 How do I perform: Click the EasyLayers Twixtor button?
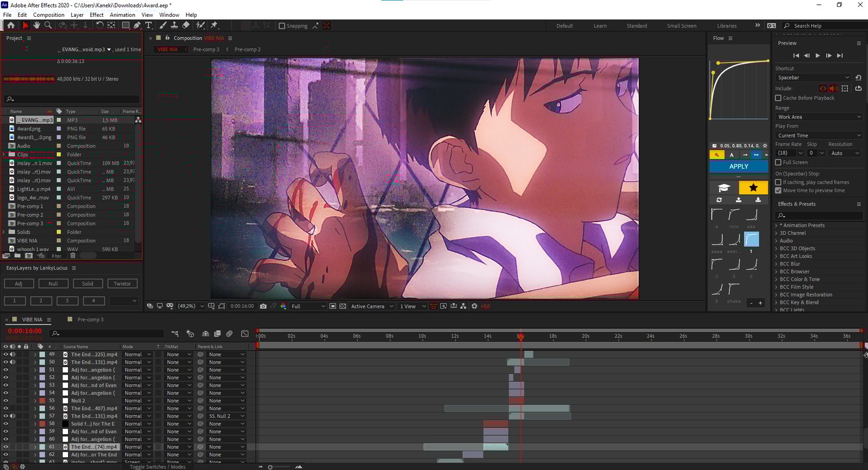[x=122, y=284]
